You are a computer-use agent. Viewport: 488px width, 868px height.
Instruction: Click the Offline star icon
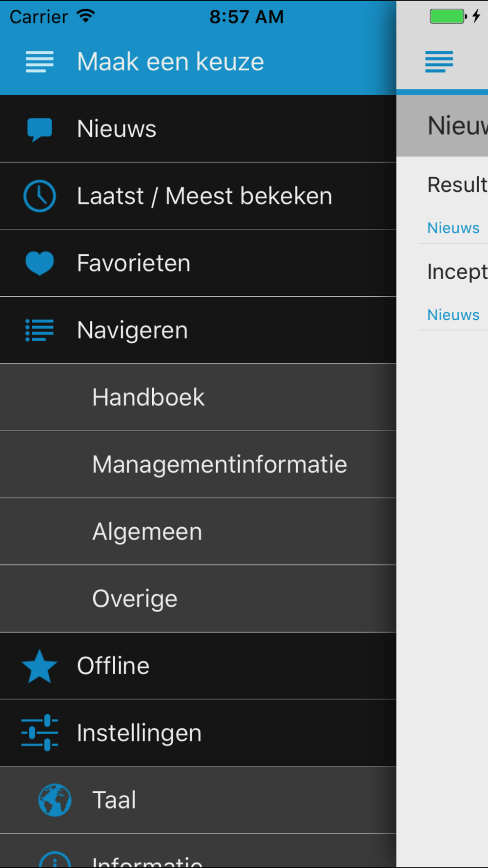[x=40, y=666]
